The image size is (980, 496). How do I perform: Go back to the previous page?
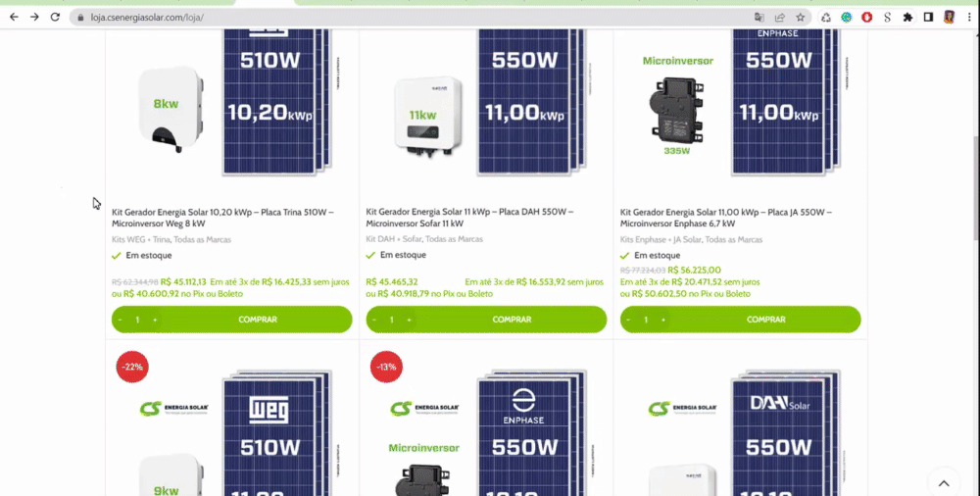[14, 18]
